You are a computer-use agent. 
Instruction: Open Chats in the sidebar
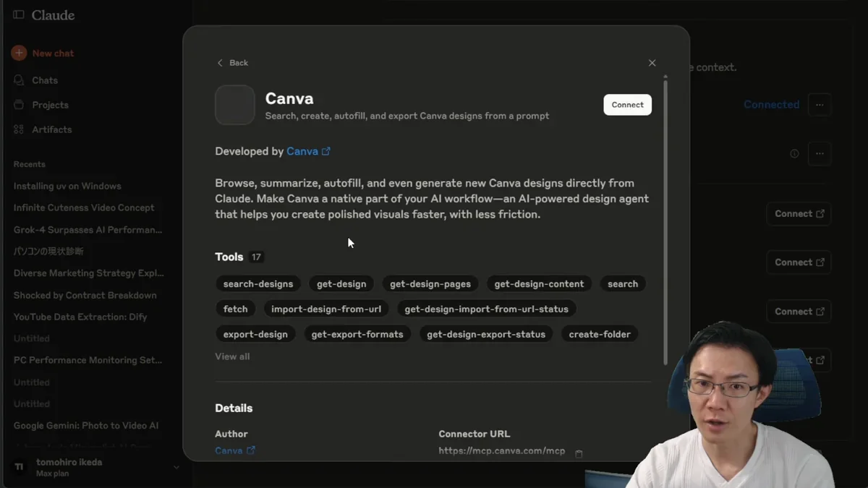click(45, 80)
